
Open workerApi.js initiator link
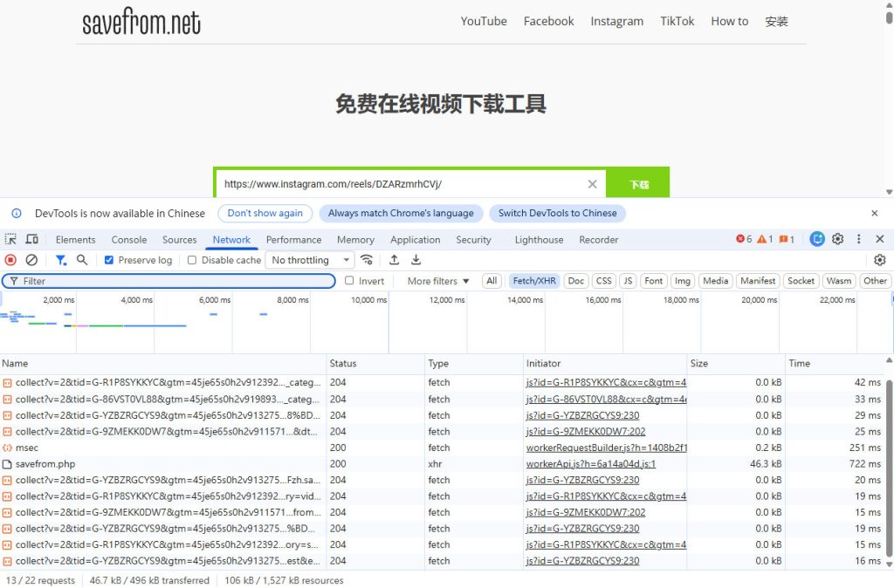click(591, 464)
